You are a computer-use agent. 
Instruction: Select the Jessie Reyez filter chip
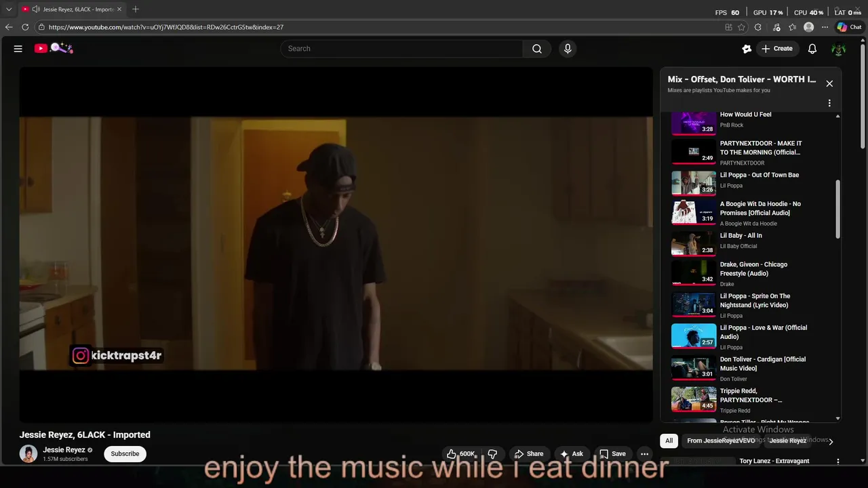(788, 441)
